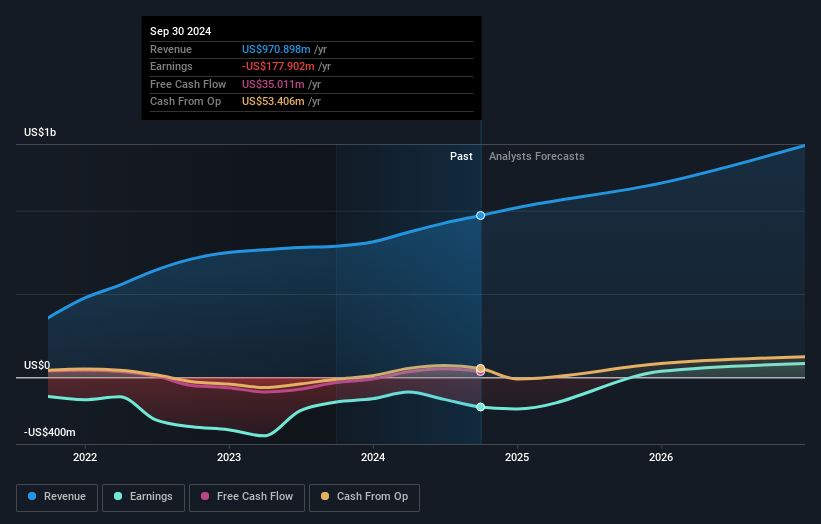Click the 2022 x-axis label
This screenshot has height=524, width=821.
85,458
